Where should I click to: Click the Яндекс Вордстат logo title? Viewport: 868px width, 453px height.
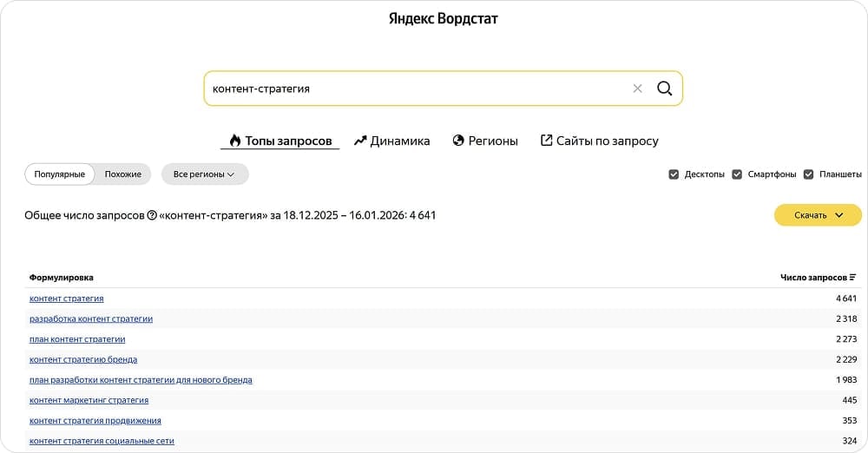(443, 19)
